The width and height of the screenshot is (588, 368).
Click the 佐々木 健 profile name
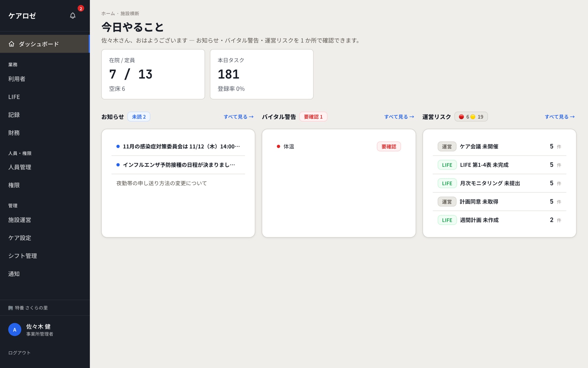(x=38, y=326)
